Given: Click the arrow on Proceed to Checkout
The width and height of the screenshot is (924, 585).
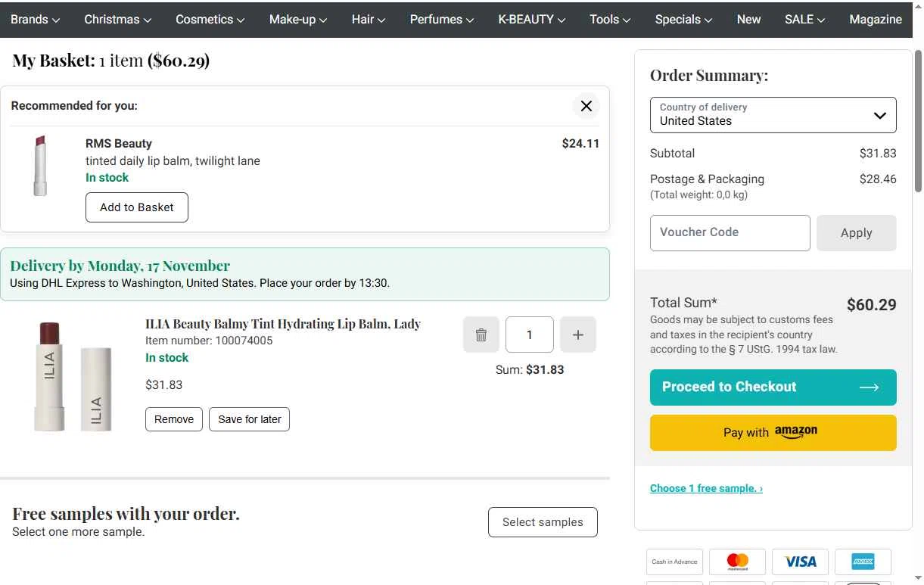Looking at the screenshot, I should pyautogui.click(x=869, y=387).
